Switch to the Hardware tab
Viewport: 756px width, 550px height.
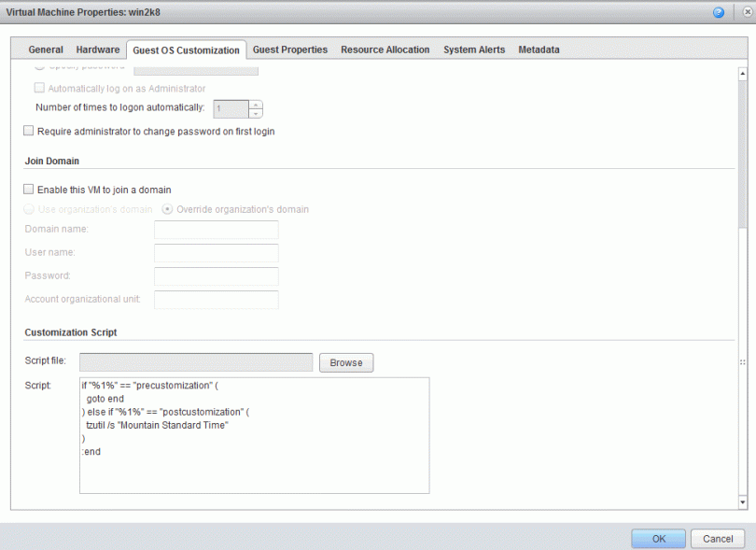click(x=98, y=49)
